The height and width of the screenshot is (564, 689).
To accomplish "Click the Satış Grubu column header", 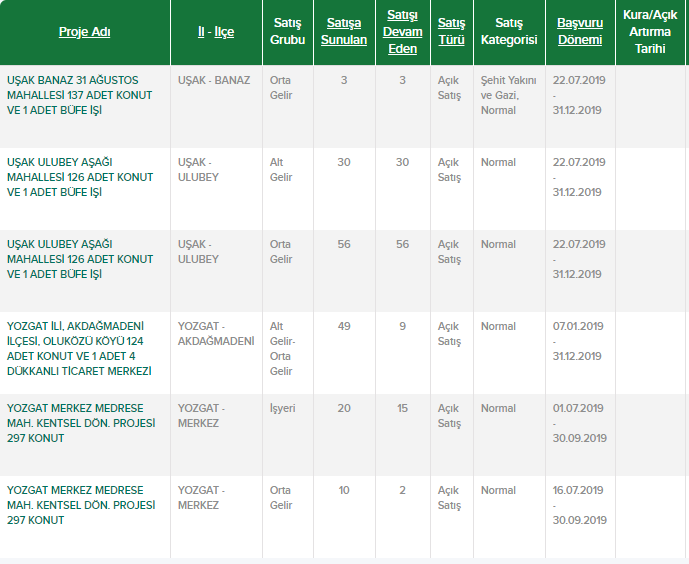I will click(x=287, y=32).
